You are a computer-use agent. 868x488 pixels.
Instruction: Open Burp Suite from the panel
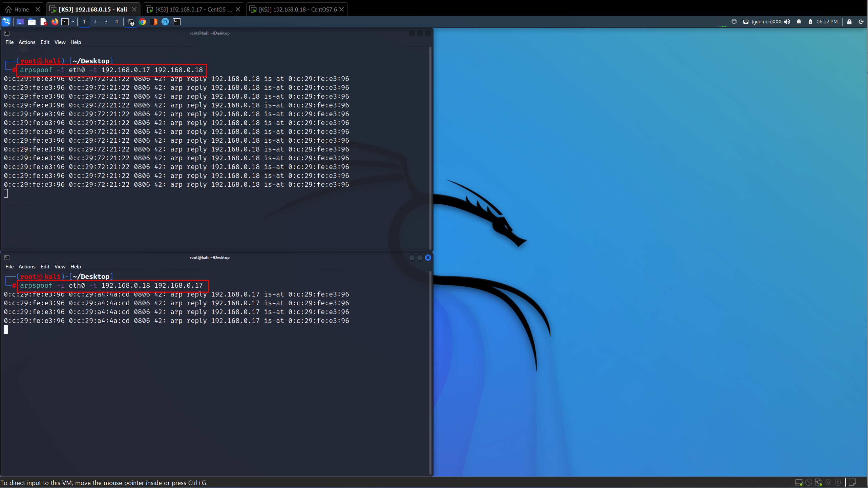154,22
